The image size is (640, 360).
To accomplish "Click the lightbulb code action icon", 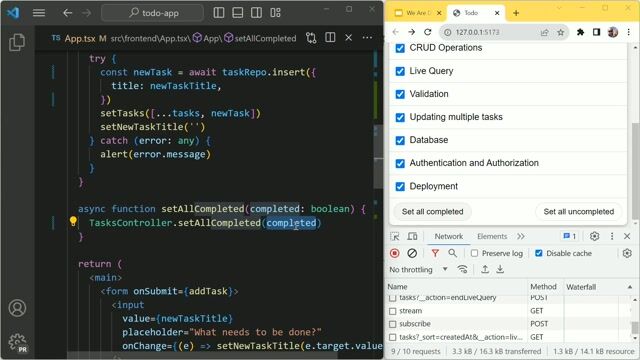I will click(73, 222).
